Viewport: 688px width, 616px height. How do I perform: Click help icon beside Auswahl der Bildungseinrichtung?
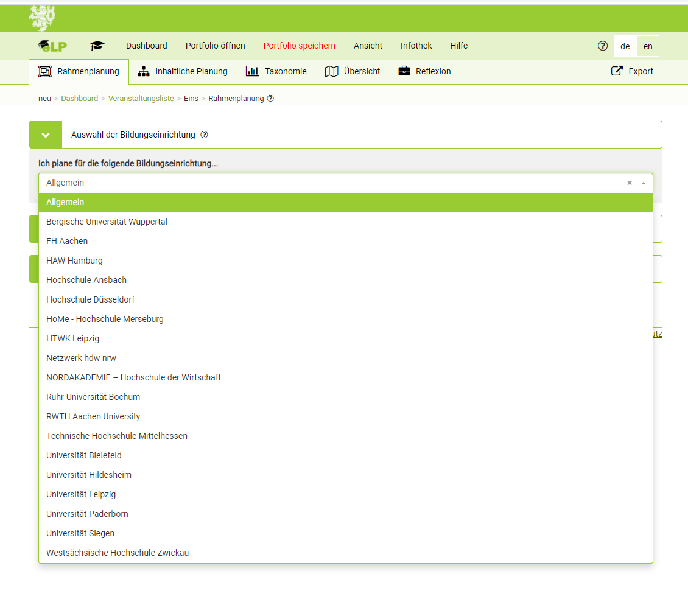tap(204, 135)
